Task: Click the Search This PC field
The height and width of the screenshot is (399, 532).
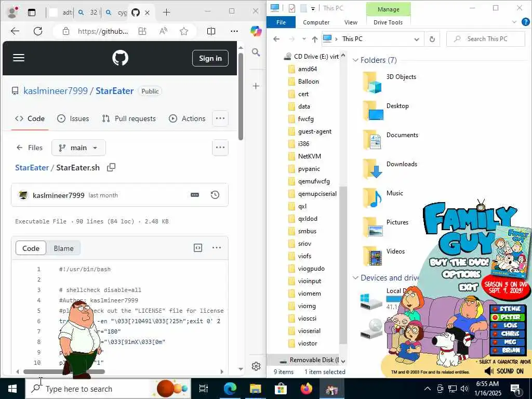Action: (486, 39)
